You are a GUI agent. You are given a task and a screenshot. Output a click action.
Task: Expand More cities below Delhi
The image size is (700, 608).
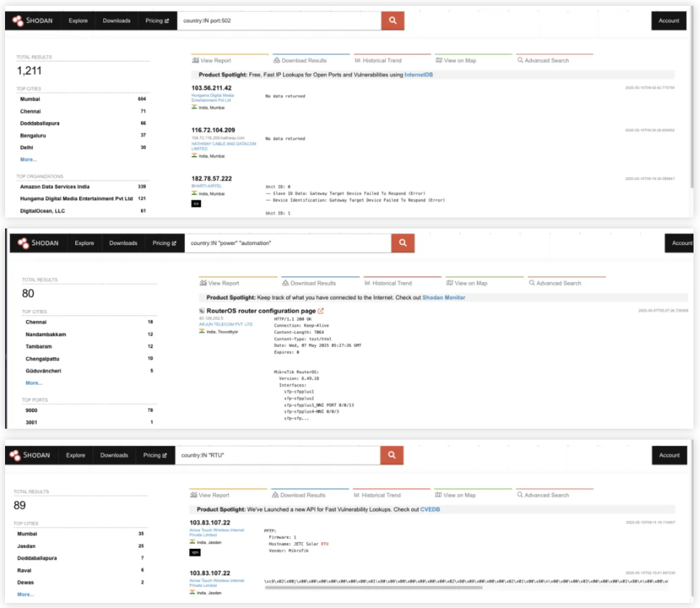[x=28, y=159]
